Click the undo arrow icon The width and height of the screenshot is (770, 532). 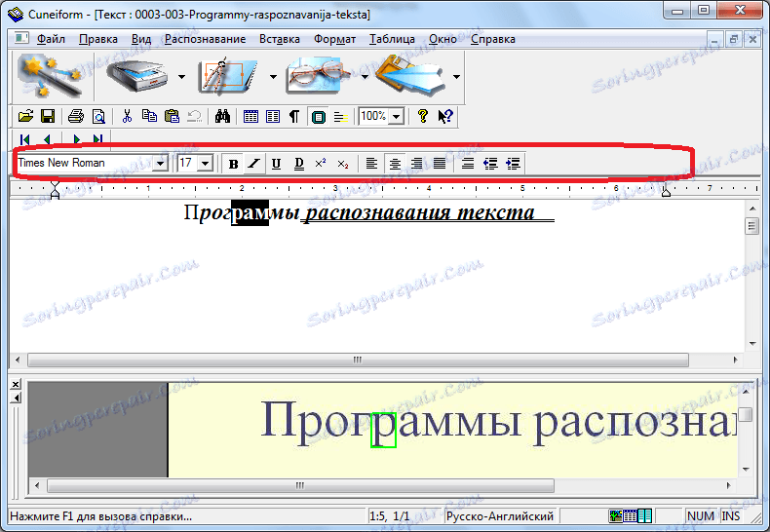(x=195, y=116)
